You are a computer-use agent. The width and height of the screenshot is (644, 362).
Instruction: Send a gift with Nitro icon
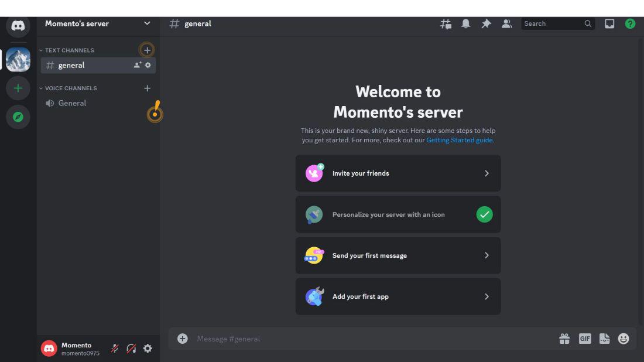point(564,339)
